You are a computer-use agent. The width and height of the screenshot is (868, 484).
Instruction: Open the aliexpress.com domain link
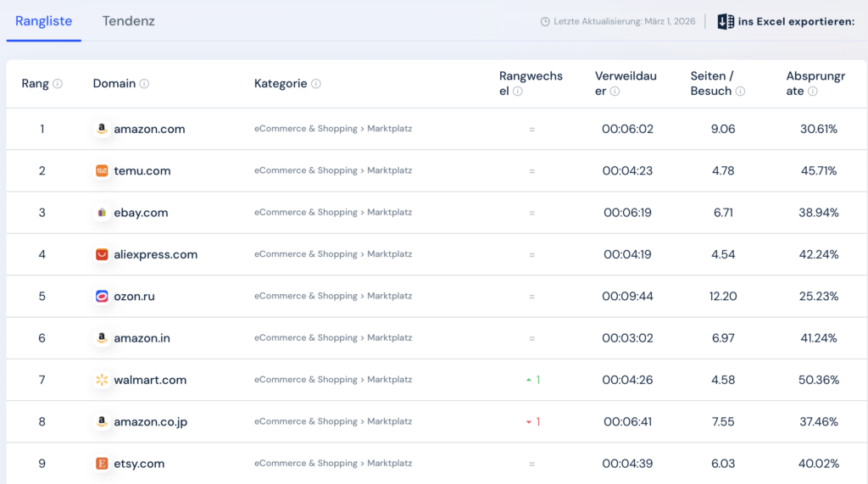(x=155, y=254)
